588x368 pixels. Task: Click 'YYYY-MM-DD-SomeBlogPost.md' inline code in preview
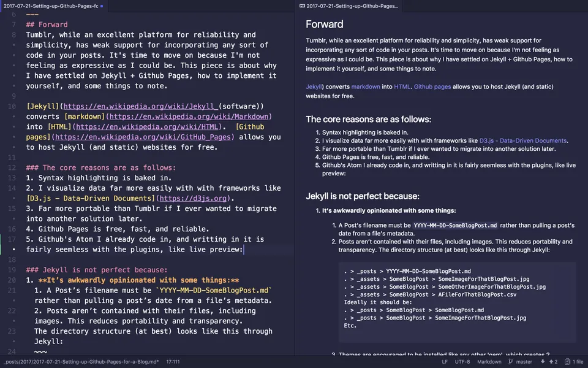click(x=455, y=225)
